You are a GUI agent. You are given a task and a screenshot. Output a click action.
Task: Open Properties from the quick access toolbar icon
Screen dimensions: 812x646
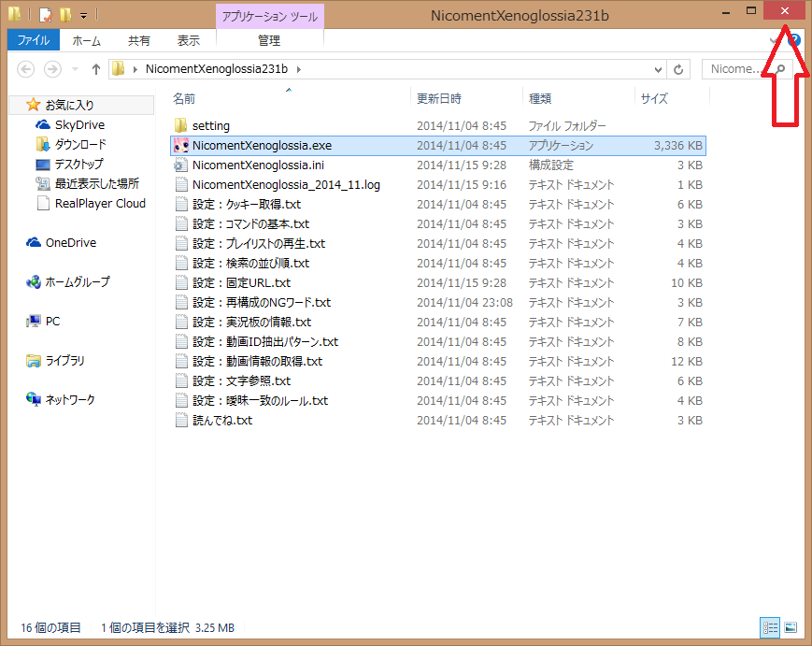point(43,13)
